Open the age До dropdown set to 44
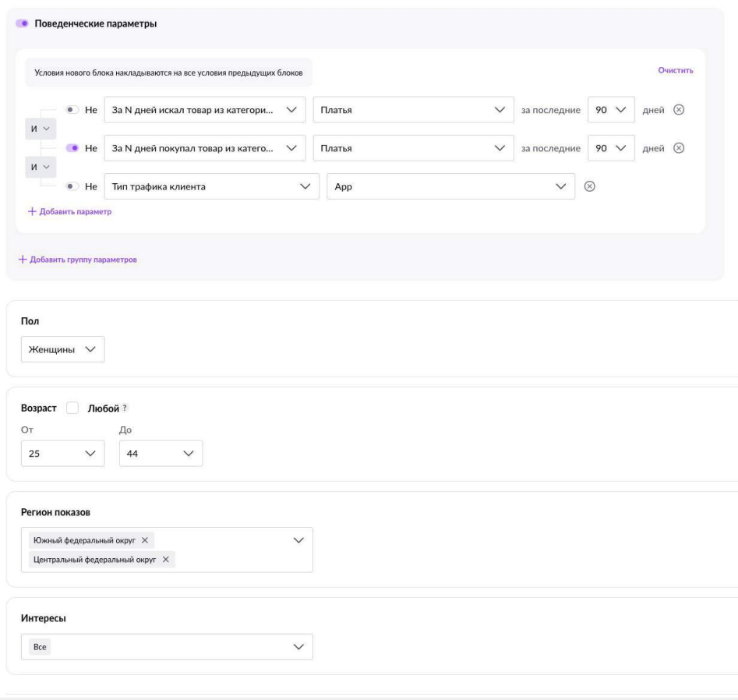Viewport: 738px width, 700px height. [161, 454]
